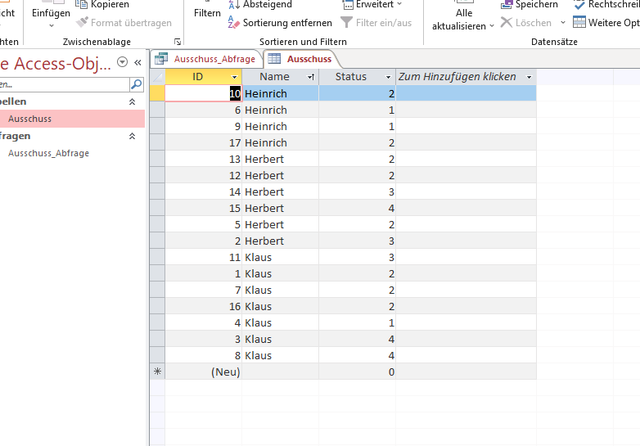Switch to Ausschuss table tab

pyautogui.click(x=309, y=59)
